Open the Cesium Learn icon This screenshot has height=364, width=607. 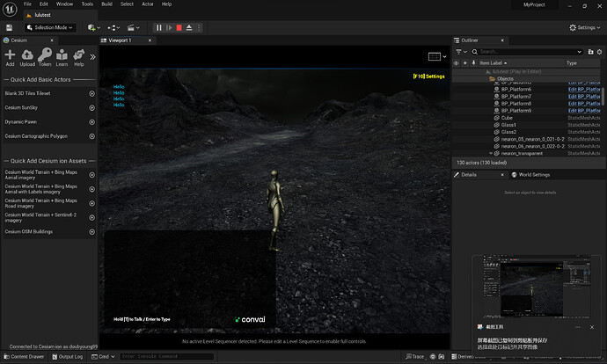point(62,58)
